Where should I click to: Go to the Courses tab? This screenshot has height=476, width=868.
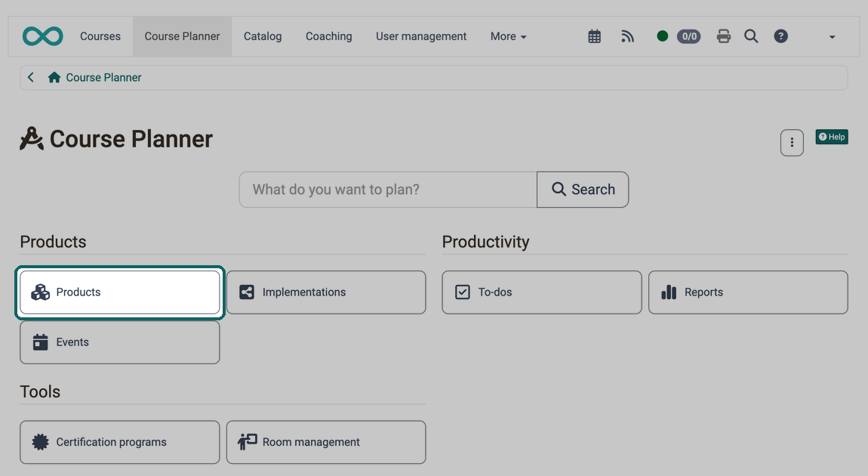(100, 36)
